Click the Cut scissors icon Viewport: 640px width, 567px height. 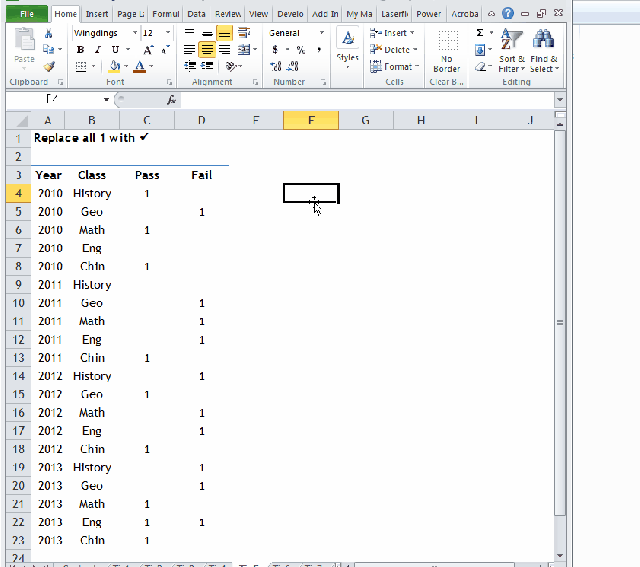click(49, 33)
